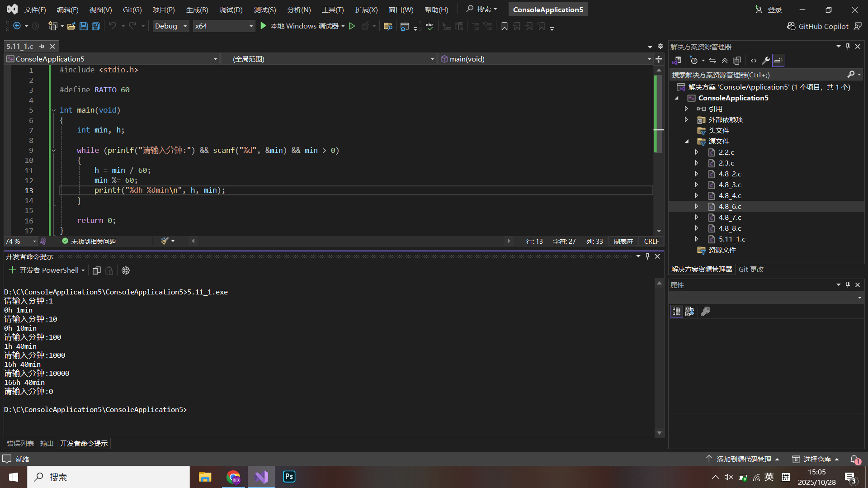The height and width of the screenshot is (488, 868).
Task: Click Collapse All in Solution Explorer toolbar
Action: pyautogui.click(x=725, y=61)
